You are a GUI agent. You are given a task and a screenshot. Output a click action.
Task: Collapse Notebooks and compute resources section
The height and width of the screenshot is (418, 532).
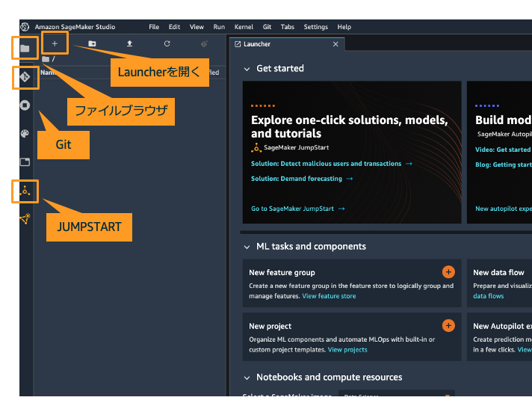(x=247, y=378)
